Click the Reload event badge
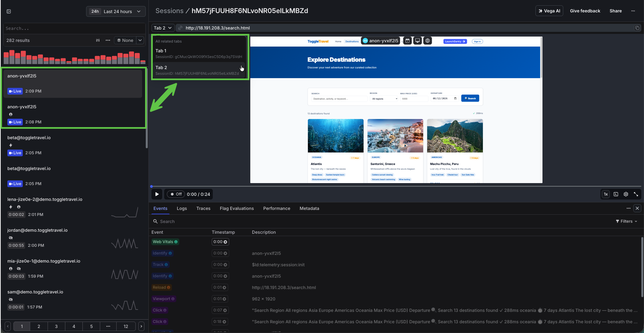The width and height of the screenshot is (644, 333). click(x=162, y=287)
